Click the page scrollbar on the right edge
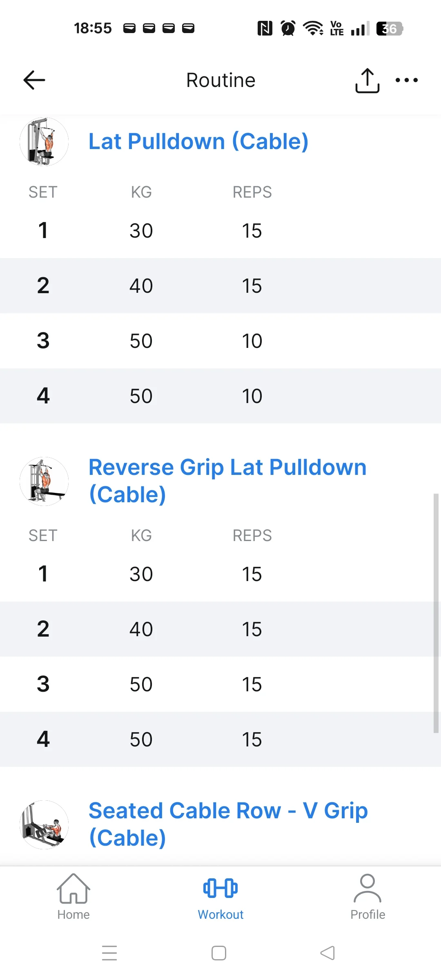The width and height of the screenshot is (441, 980). tap(436, 612)
